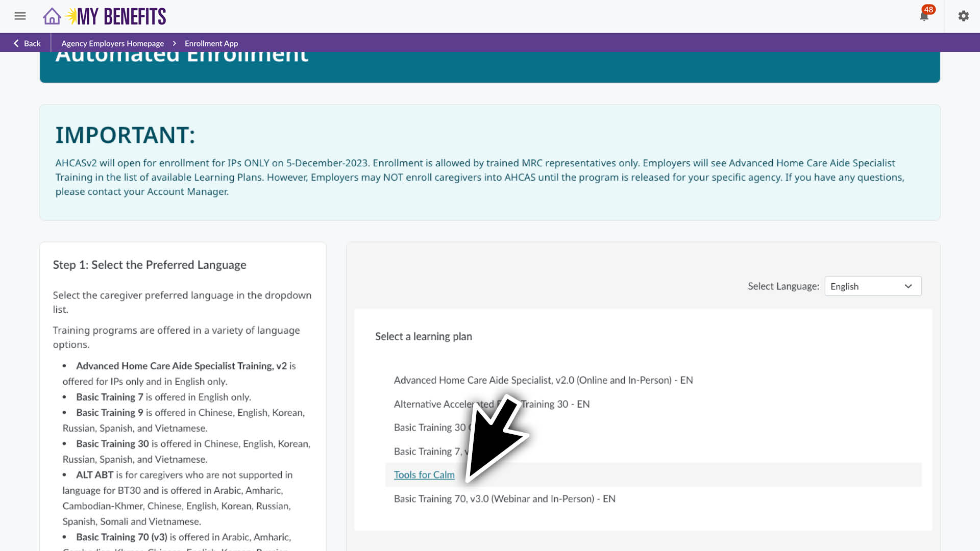Click the back chevron arrow
This screenshot has width=980, height=551.
click(x=16, y=43)
